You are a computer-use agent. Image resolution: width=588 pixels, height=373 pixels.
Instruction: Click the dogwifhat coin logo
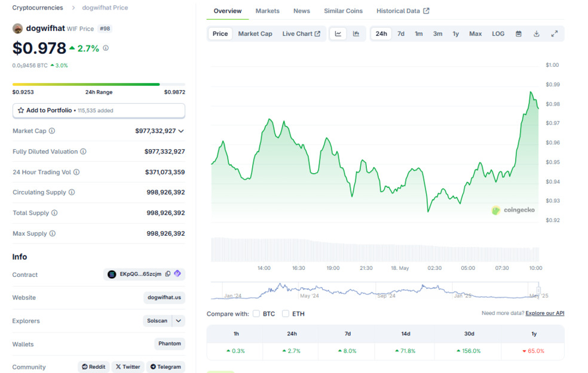tap(17, 29)
